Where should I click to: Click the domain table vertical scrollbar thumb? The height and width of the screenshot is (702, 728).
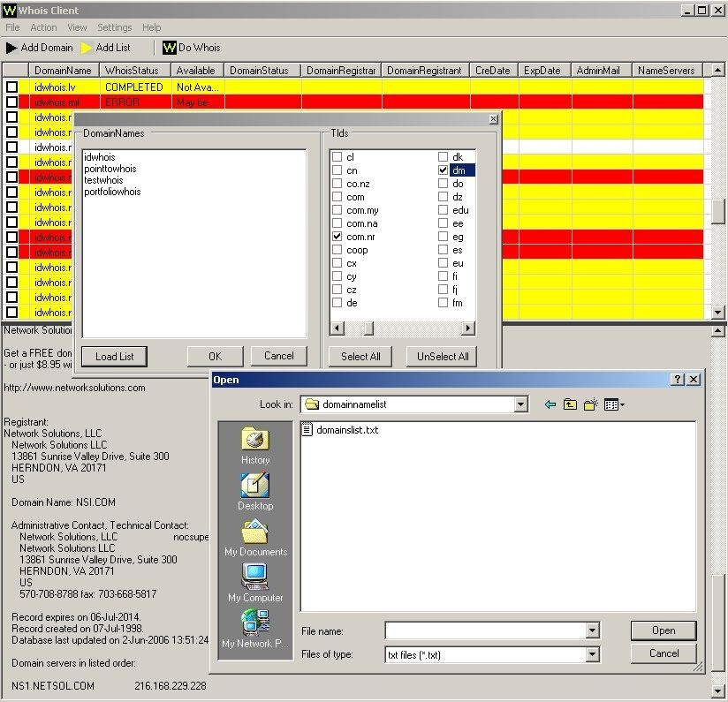point(717,212)
